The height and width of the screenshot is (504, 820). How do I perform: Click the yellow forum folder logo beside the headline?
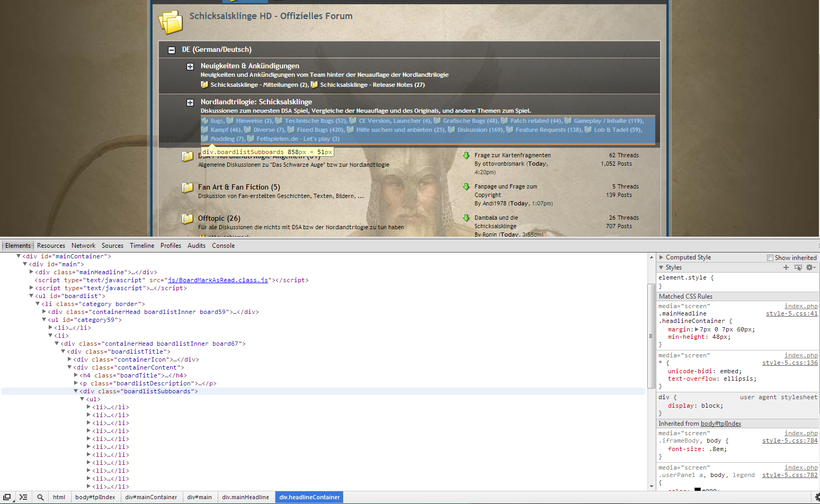[170, 22]
